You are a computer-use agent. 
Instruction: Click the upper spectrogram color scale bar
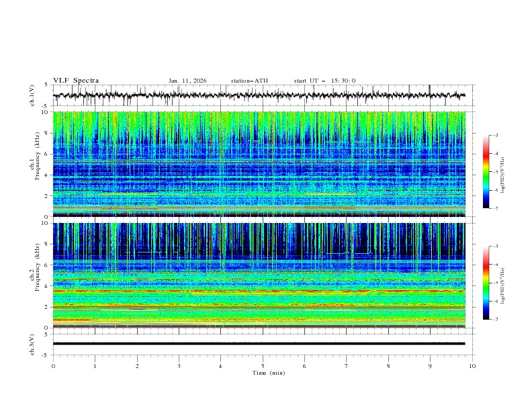coord(486,172)
